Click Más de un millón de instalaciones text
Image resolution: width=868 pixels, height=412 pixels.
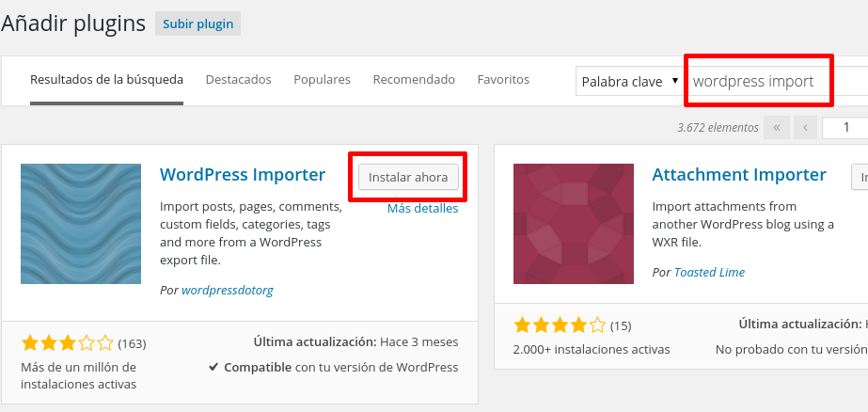point(79,375)
